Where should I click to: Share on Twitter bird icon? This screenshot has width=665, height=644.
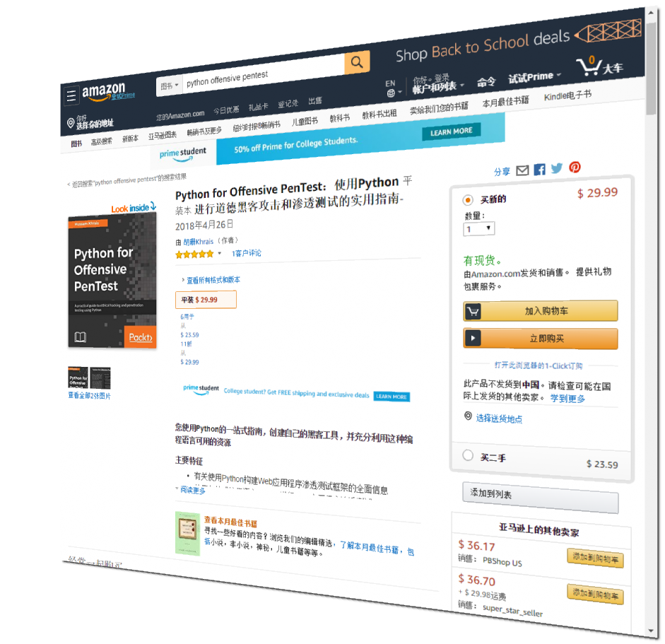557,168
